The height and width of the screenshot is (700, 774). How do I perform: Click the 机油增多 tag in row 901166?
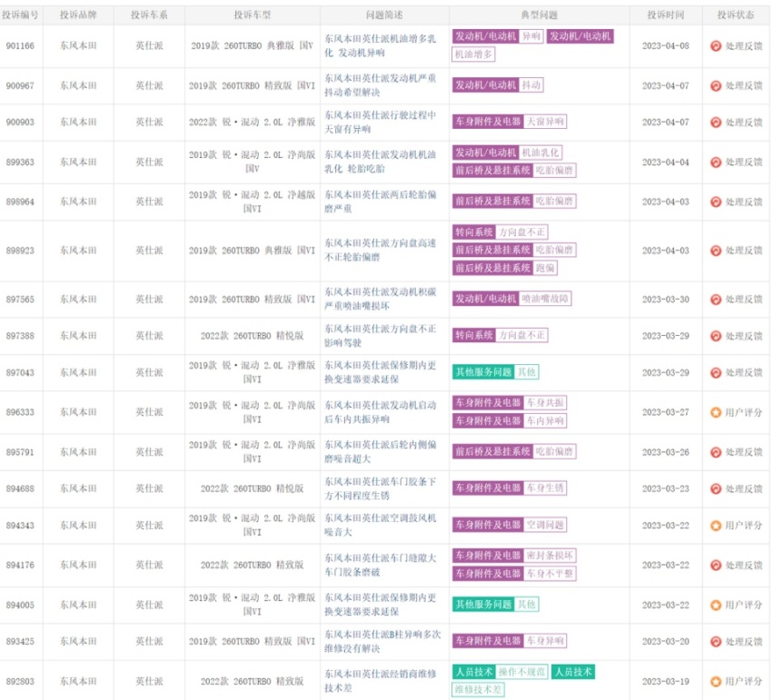click(x=473, y=54)
